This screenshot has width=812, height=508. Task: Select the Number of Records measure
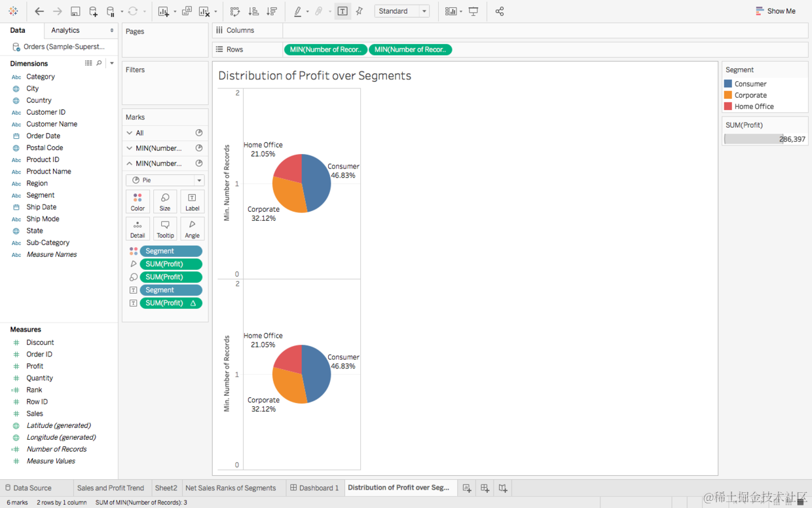coord(56,449)
